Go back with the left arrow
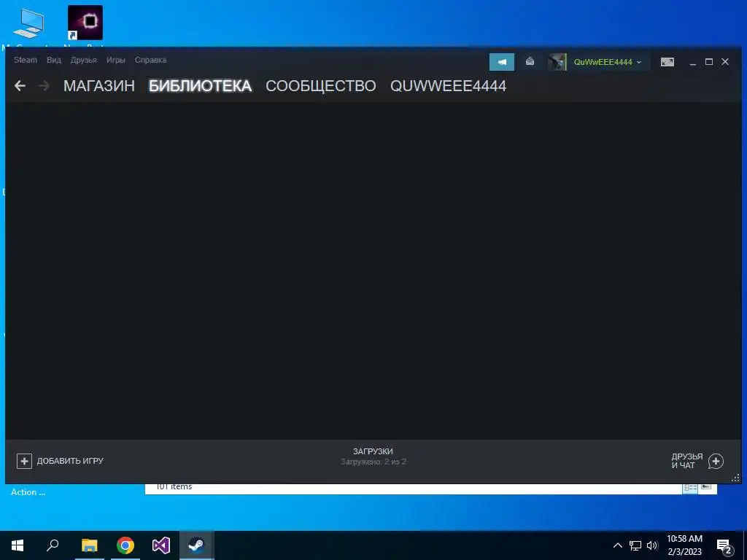This screenshot has height=560, width=747. coord(20,86)
